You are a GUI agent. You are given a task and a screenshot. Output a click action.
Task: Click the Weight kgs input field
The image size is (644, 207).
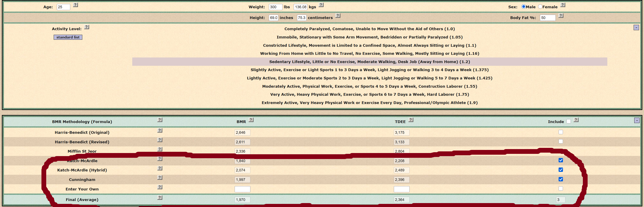click(301, 7)
